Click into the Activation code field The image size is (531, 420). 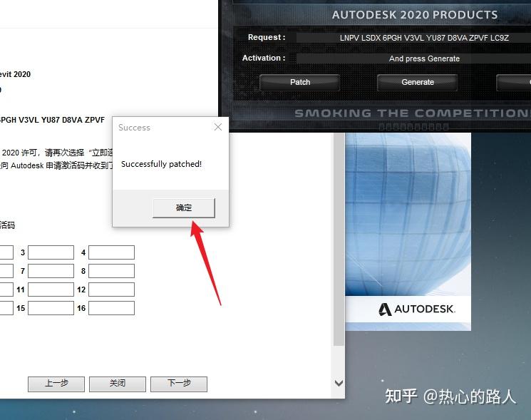tap(414, 58)
